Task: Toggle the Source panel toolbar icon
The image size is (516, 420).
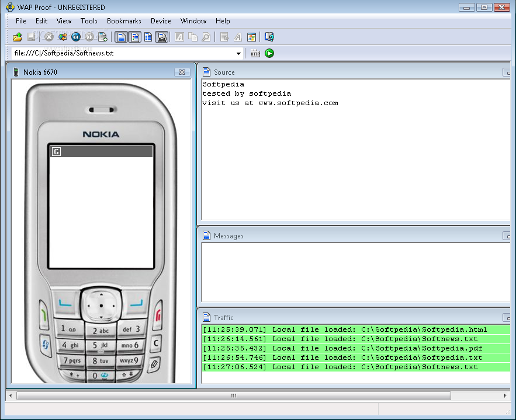Action: pos(122,37)
